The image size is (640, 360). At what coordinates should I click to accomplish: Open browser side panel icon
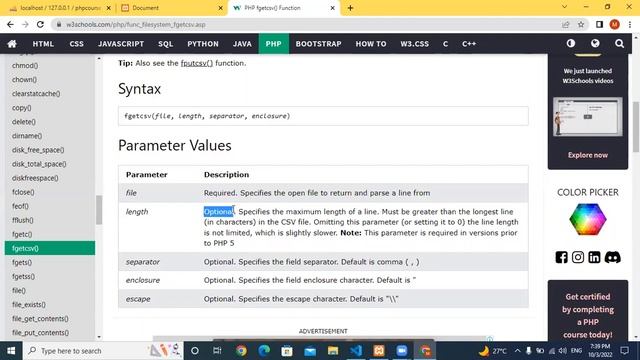pyautogui.click(x=599, y=24)
